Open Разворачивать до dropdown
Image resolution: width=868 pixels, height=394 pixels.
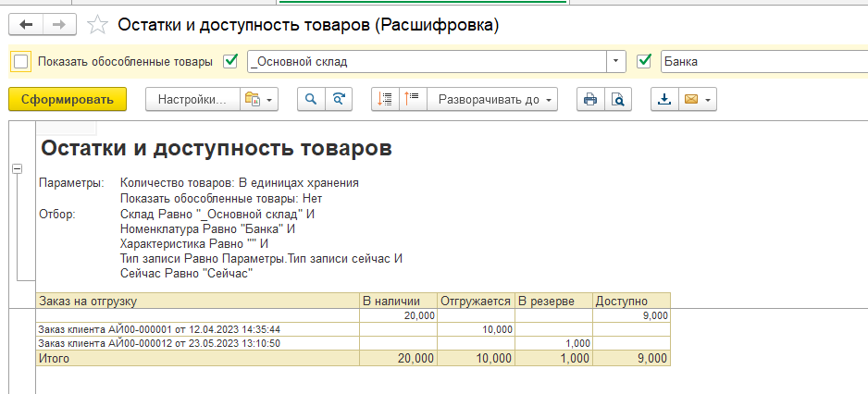pyautogui.click(x=492, y=100)
